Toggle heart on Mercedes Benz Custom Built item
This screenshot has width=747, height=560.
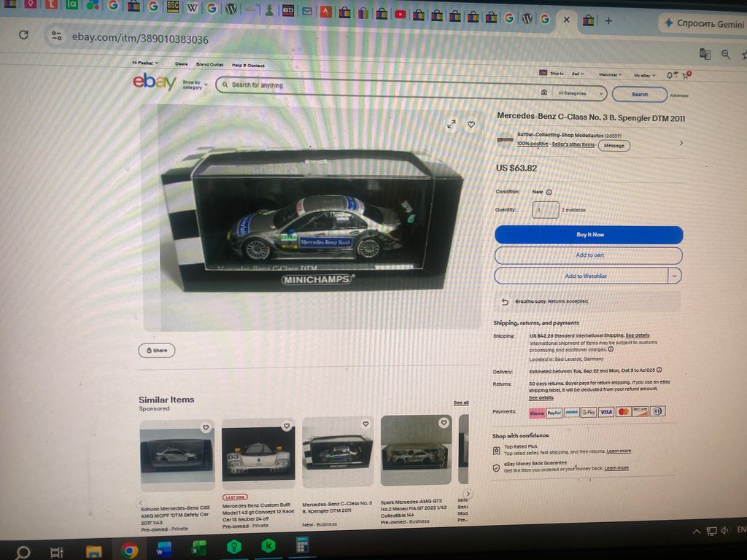(287, 425)
